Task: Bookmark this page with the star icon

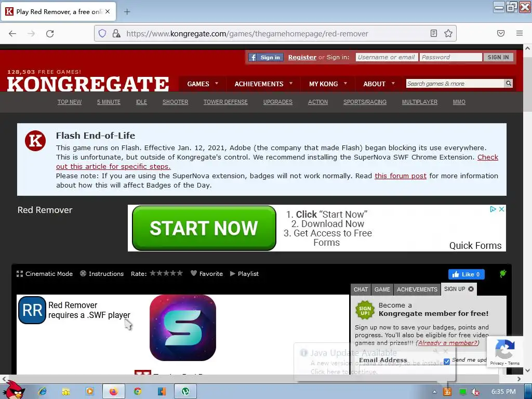Action: (x=448, y=33)
